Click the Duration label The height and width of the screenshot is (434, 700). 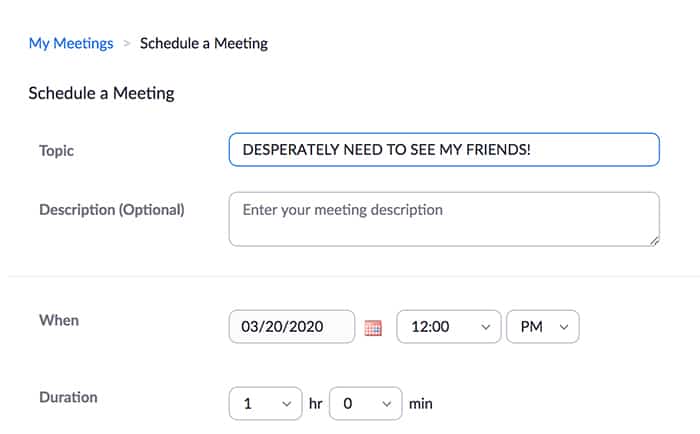pyautogui.click(x=68, y=397)
